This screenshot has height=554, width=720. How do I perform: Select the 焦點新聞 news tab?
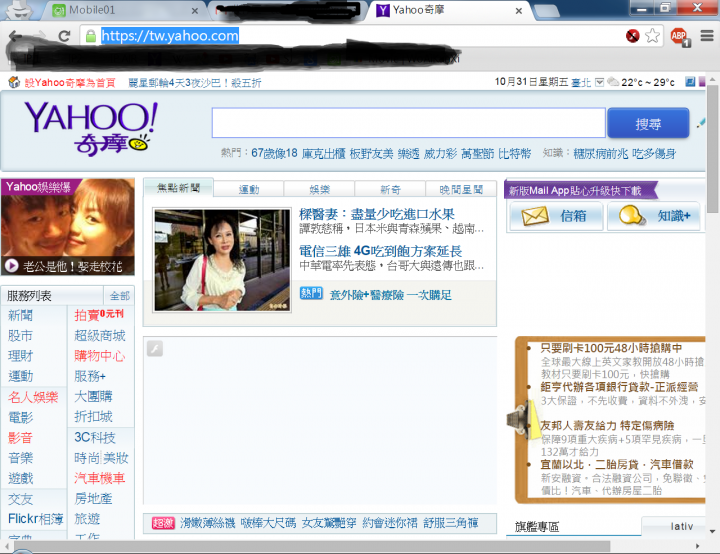click(178, 188)
